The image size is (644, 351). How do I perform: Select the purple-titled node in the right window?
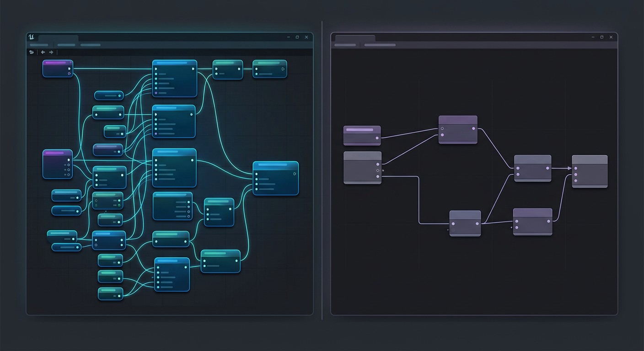(x=362, y=135)
